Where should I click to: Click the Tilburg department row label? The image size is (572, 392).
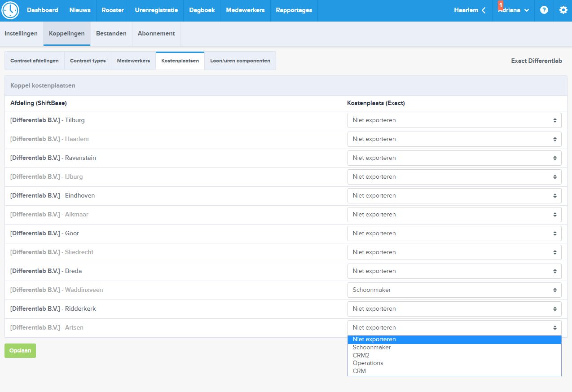(x=48, y=120)
